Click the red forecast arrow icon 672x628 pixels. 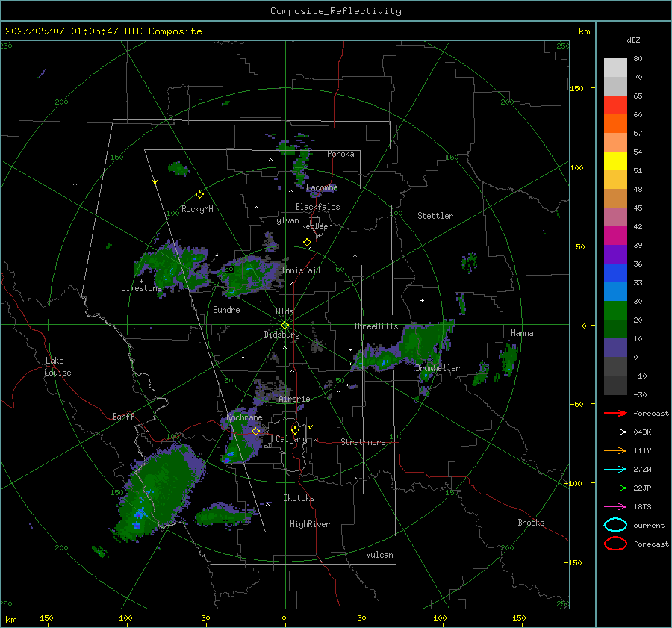pyautogui.click(x=615, y=413)
